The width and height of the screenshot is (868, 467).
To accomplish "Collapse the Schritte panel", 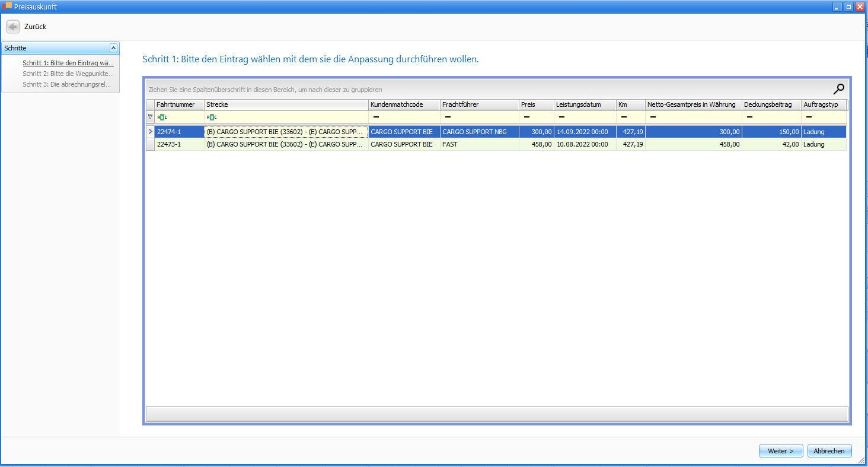I will point(113,48).
